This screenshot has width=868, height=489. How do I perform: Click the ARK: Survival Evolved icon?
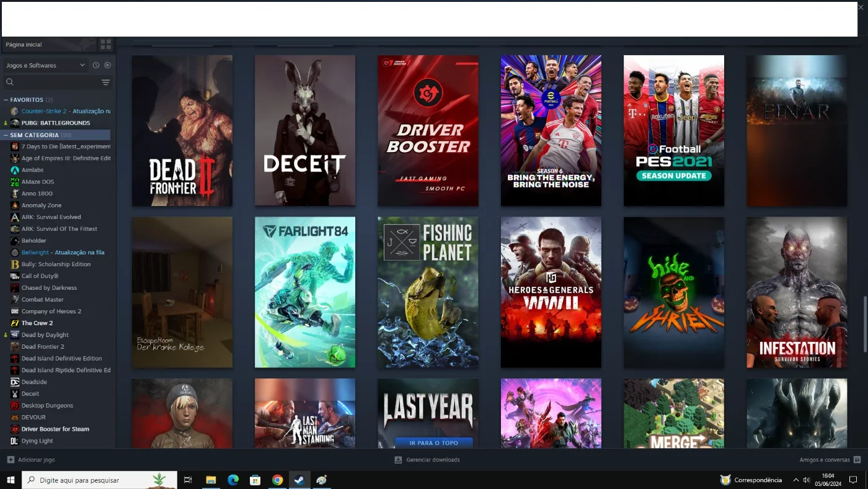15,217
